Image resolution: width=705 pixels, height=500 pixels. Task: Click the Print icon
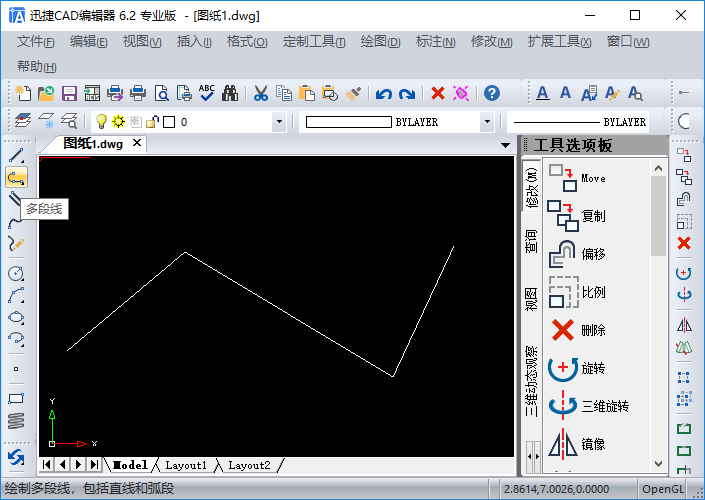pyautogui.click(x=138, y=93)
